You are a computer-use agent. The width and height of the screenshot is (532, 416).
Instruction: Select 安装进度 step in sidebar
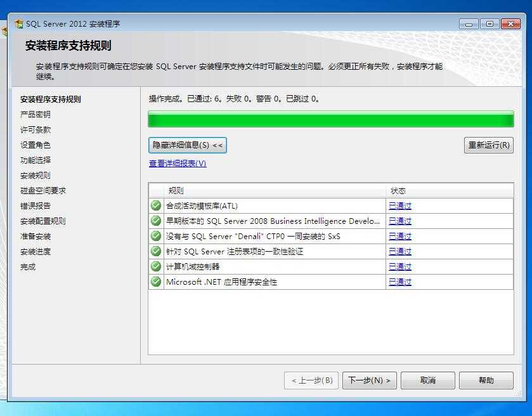point(36,252)
